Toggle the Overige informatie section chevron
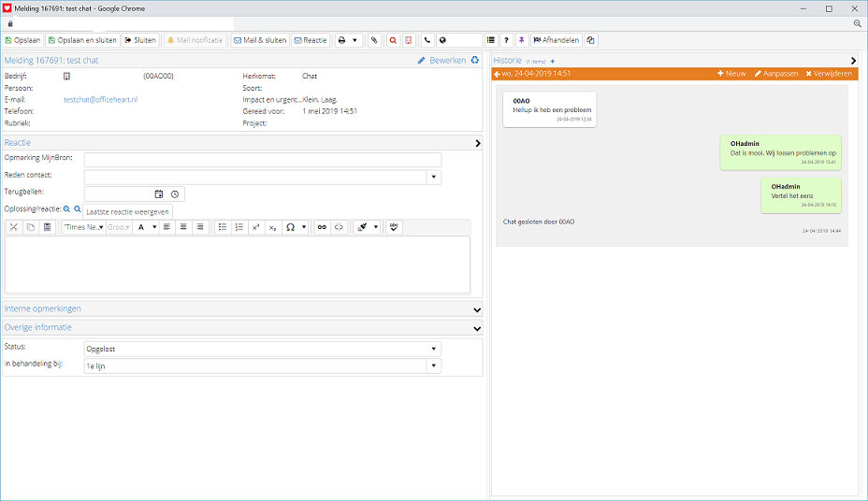 [477, 328]
